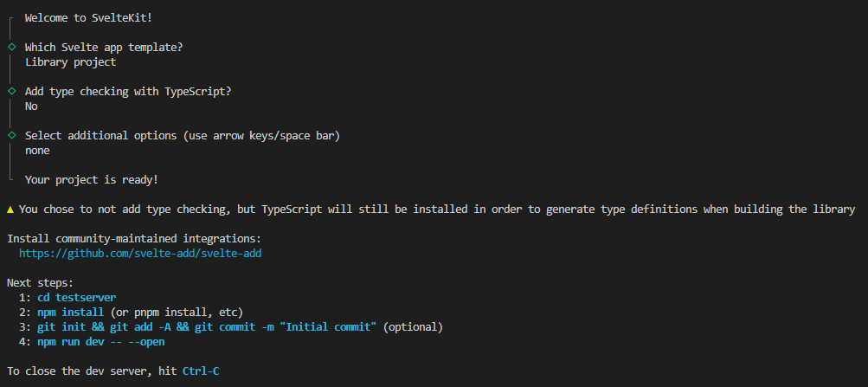The height and width of the screenshot is (387, 868).
Task: Click the 'none' answer under additional options
Action: click(x=37, y=150)
